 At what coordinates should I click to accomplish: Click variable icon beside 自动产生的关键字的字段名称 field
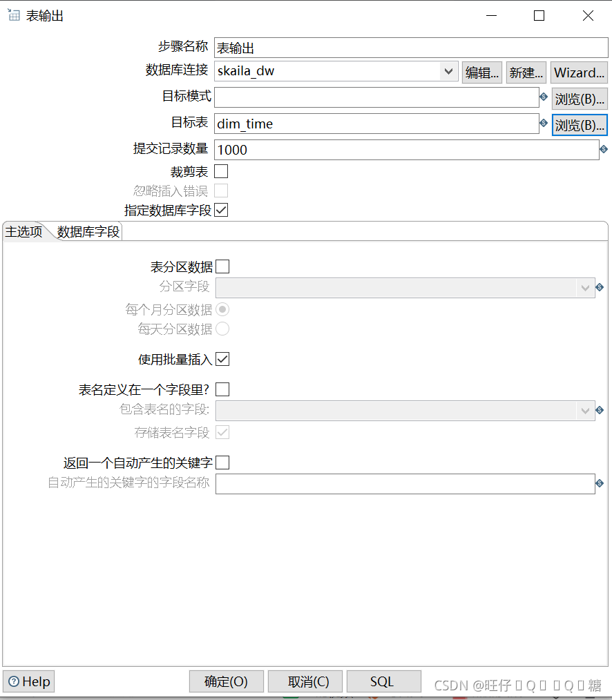[x=600, y=483]
